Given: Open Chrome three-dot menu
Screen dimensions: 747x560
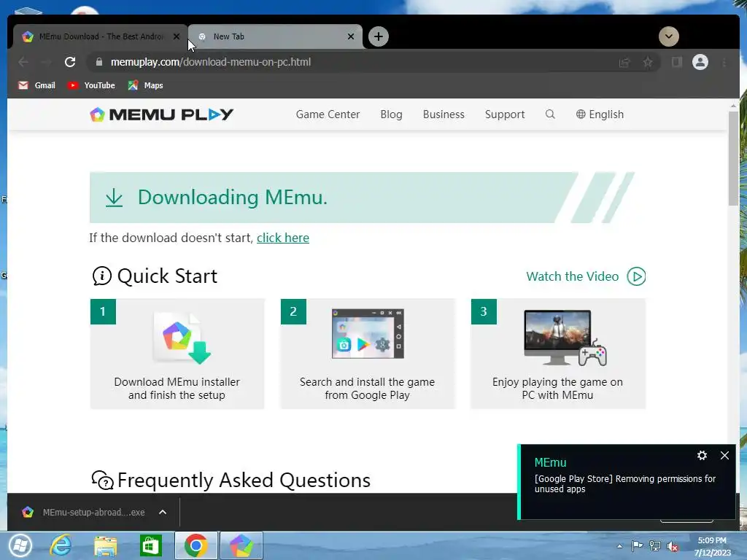Looking at the screenshot, I should click(724, 63).
